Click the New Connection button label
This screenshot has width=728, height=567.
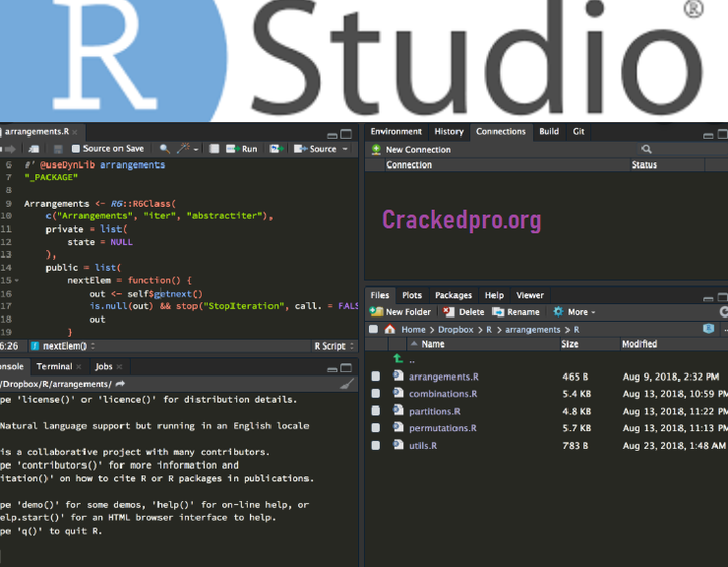[x=418, y=150]
